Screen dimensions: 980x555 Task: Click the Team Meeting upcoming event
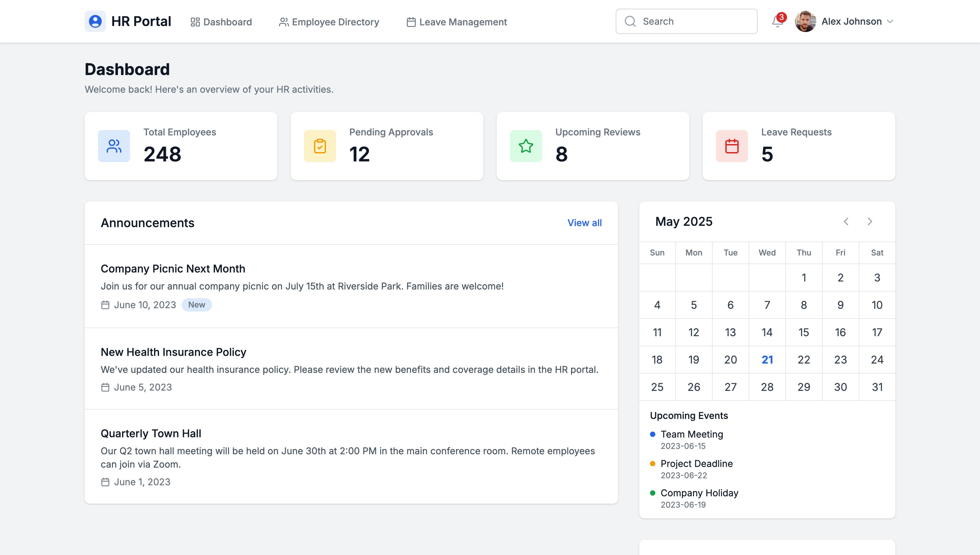point(692,434)
